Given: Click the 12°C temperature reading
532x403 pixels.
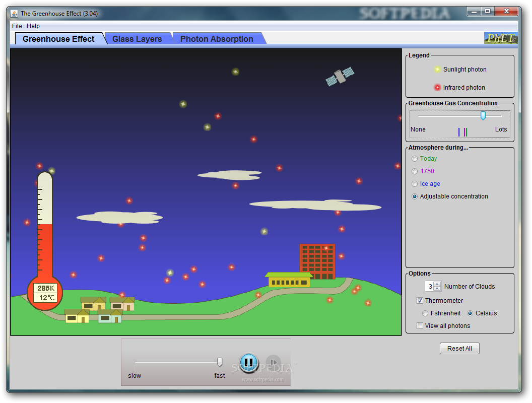Looking at the screenshot, I should click(x=45, y=298).
